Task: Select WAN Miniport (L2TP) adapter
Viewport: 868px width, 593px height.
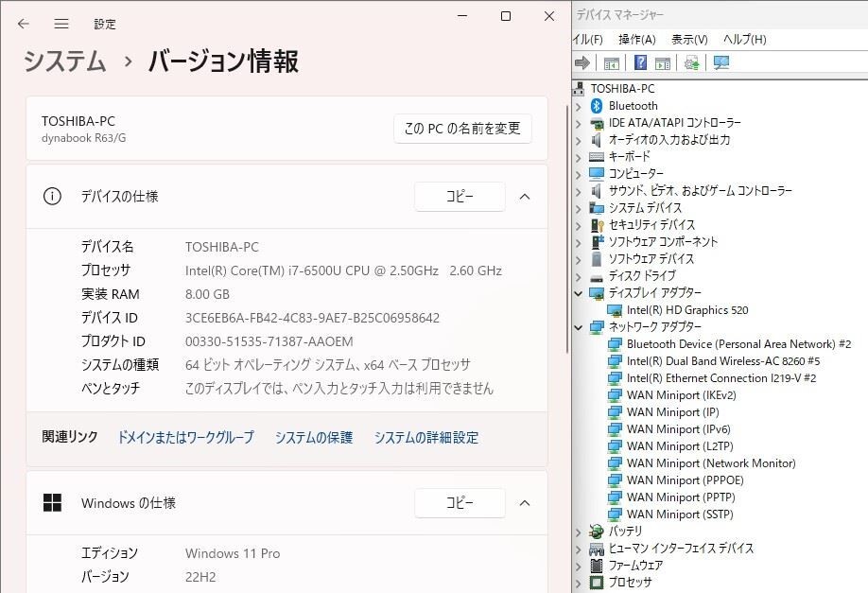Action: 680,446
